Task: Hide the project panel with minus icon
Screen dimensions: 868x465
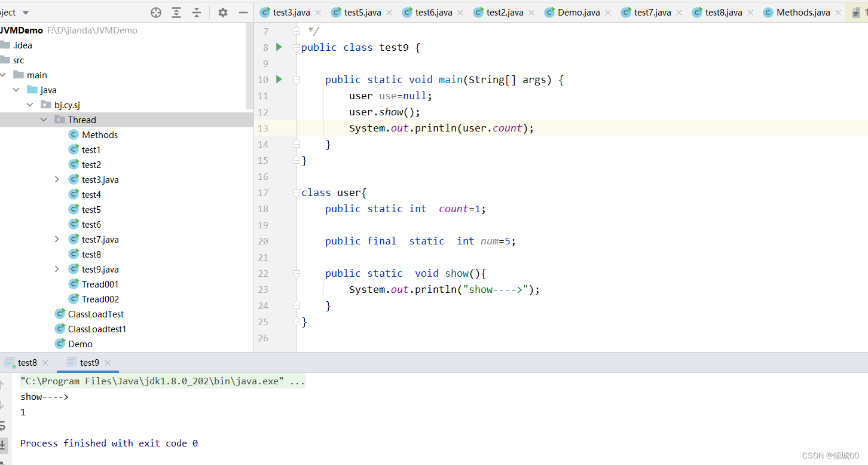Action: 243,12
